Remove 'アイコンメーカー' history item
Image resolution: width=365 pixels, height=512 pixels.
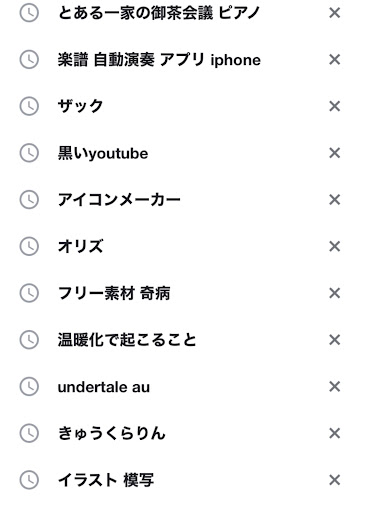tap(334, 200)
